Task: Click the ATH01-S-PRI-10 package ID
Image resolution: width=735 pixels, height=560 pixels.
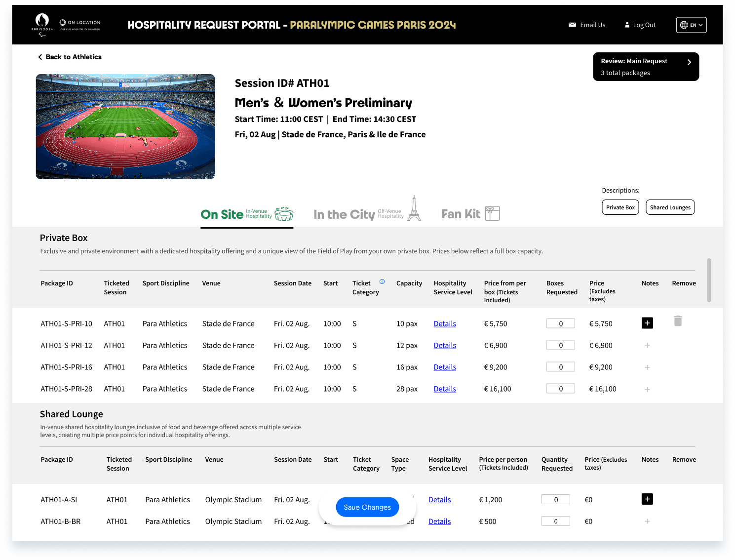Action: (66, 323)
